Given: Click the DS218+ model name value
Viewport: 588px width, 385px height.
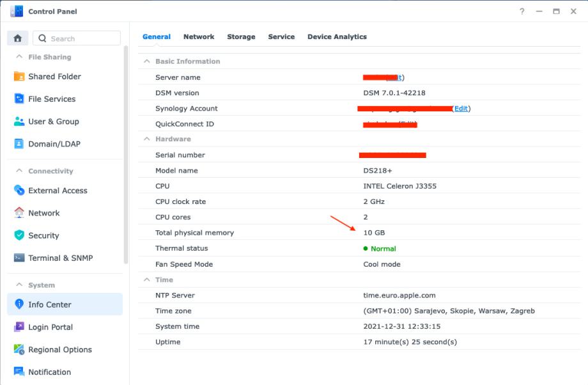Looking at the screenshot, I should (x=378, y=170).
